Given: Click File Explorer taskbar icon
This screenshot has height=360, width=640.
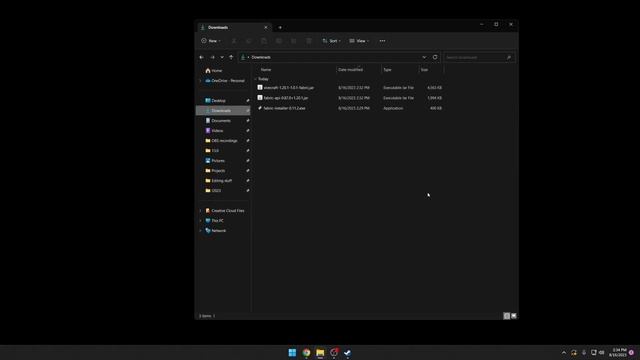Looking at the screenshot, I should click(x=320, y=353).
